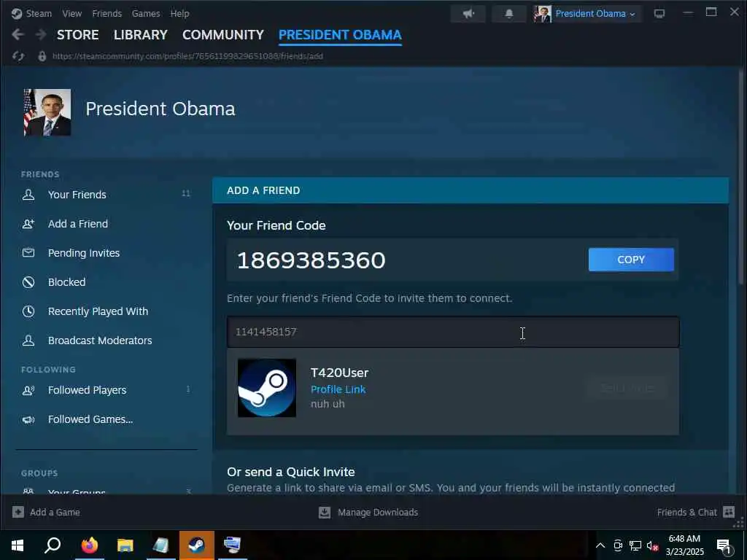The image size is (747, 560).
Task: Click the Broadcast Moderators person icon
Action: click(28, 341)
